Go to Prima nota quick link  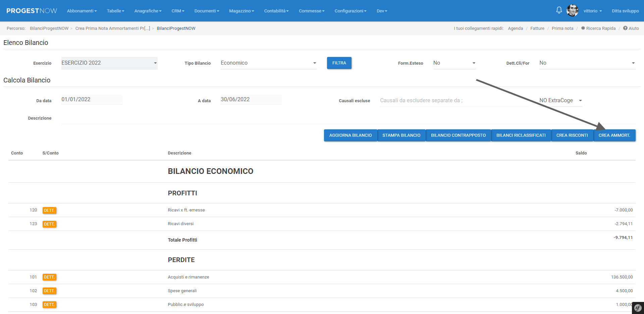tap(562, 28)
